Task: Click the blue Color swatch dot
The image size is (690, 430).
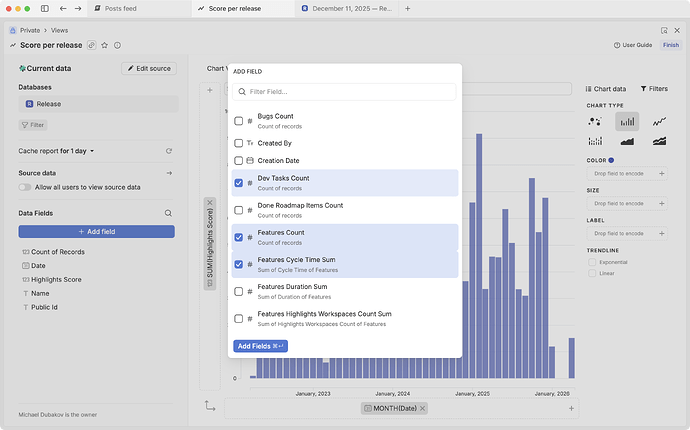Action: 611,160
